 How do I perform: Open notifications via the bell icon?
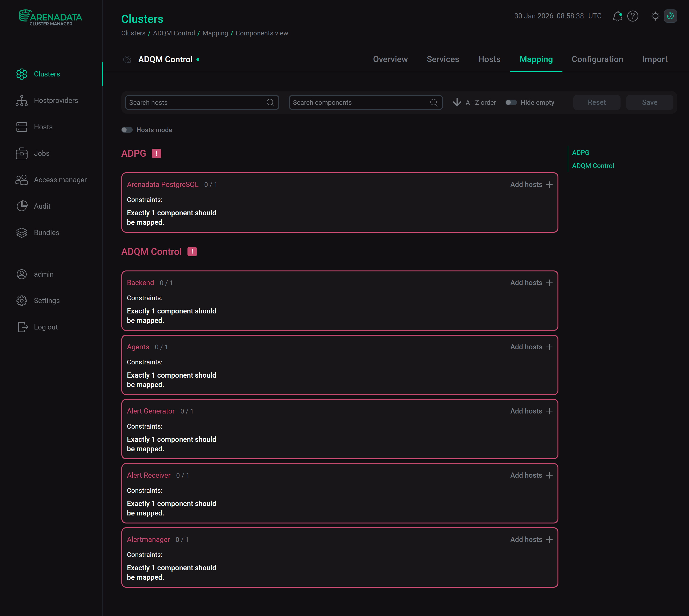[x=617, y=16]
